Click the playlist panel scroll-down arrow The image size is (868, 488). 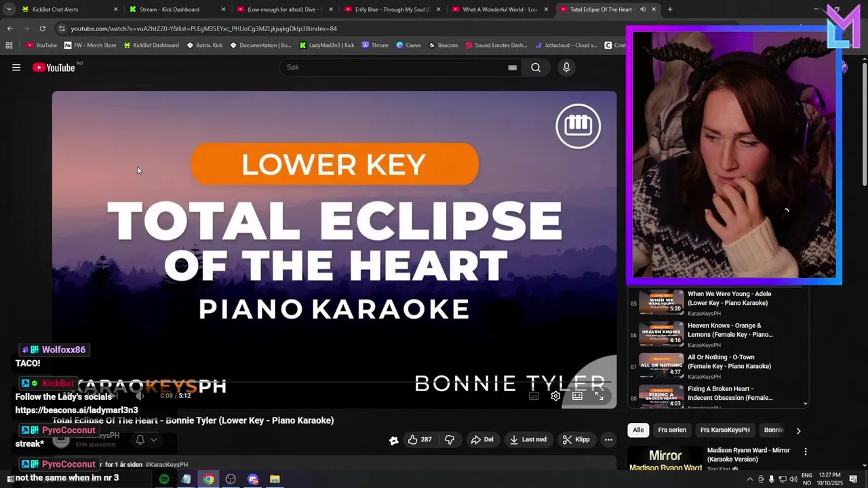806,403
